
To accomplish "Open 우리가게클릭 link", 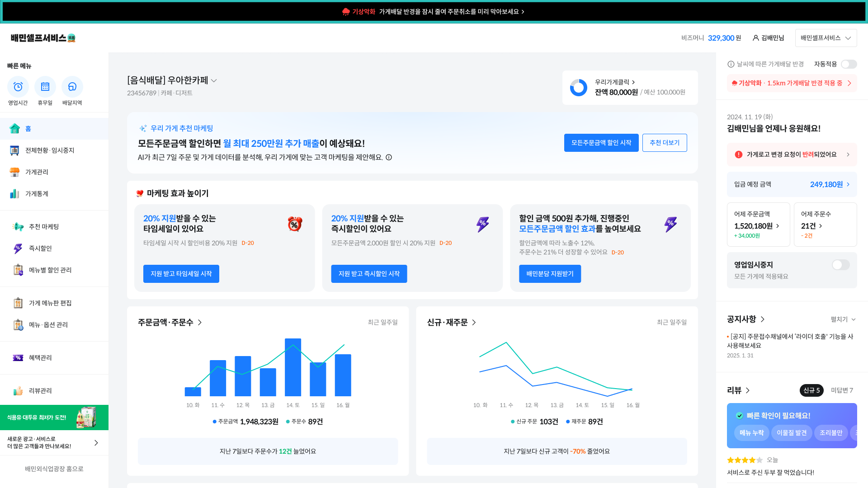I will [615, 82].
